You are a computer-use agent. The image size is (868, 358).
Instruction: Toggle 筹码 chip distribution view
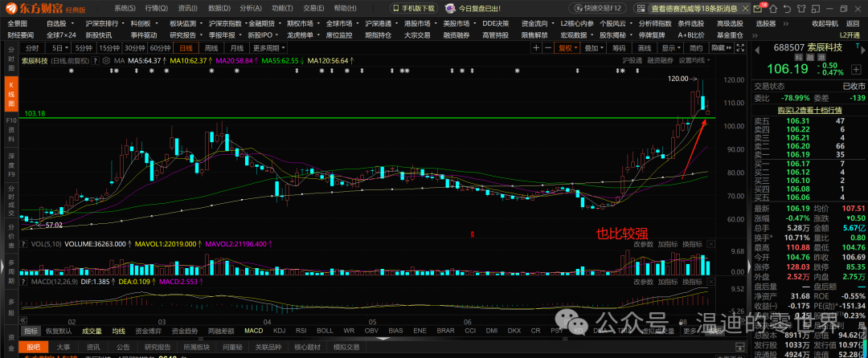click(x=619, y=48)
